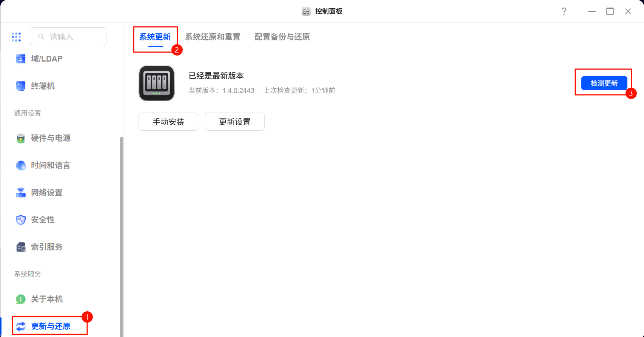Open the Security shield icon
The image size is (644, 337).
click(21, 220)
